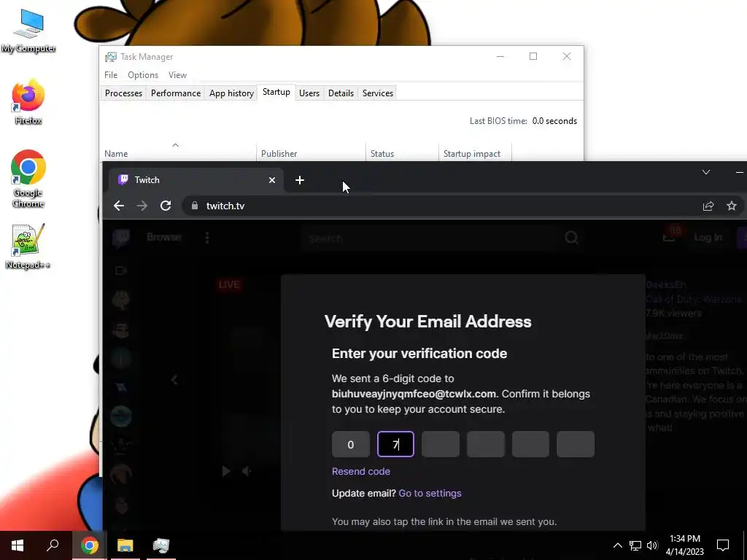The width and height of the screenshot is (747, 560).
Task: Click the Resend code link
Action: pyautogui.click(x=360, y=472)
